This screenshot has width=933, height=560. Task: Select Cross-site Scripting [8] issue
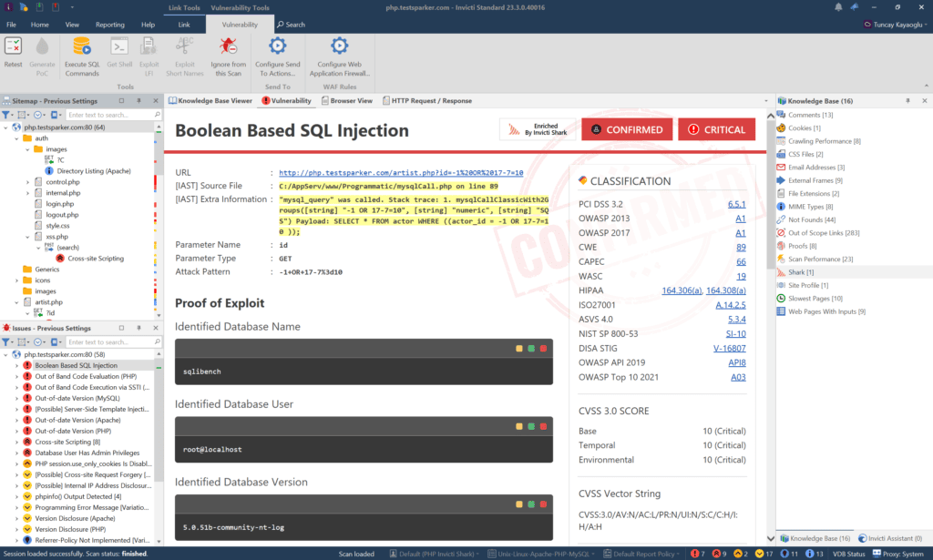[x=67, y=443]
